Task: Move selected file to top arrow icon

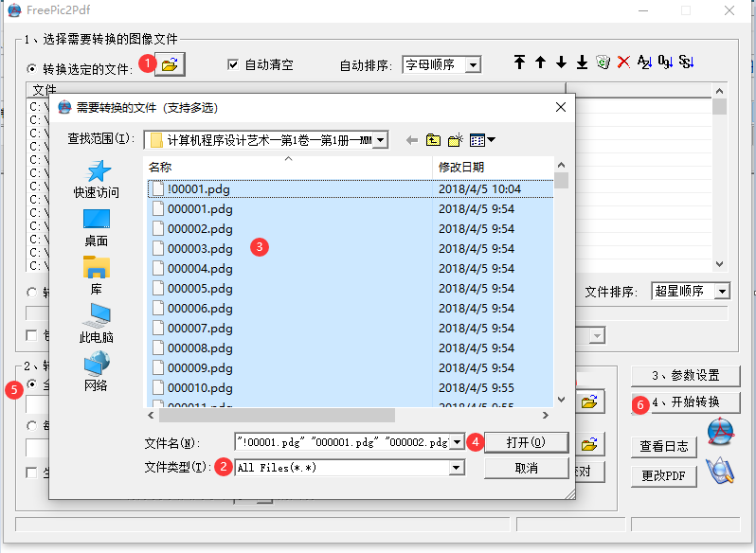Action: [519, 62]
